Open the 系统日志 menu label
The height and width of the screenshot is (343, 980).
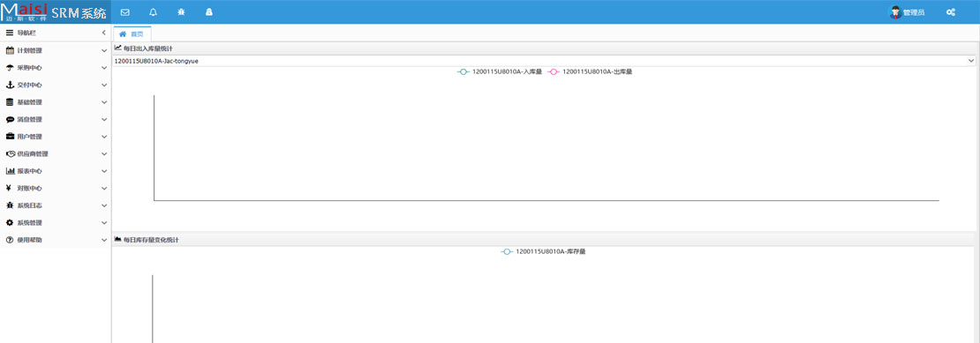tap(29, 205)
